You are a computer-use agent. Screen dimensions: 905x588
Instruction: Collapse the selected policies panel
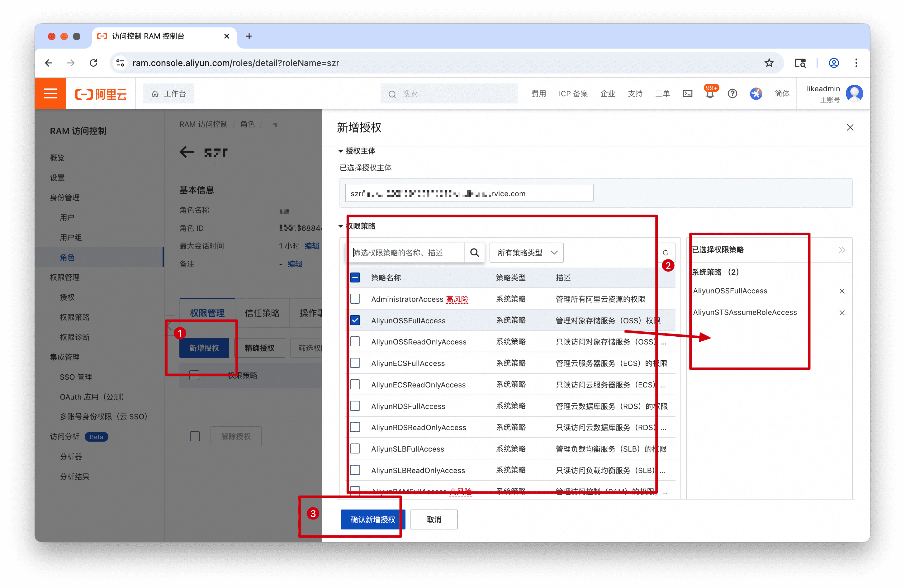point(842,250)
